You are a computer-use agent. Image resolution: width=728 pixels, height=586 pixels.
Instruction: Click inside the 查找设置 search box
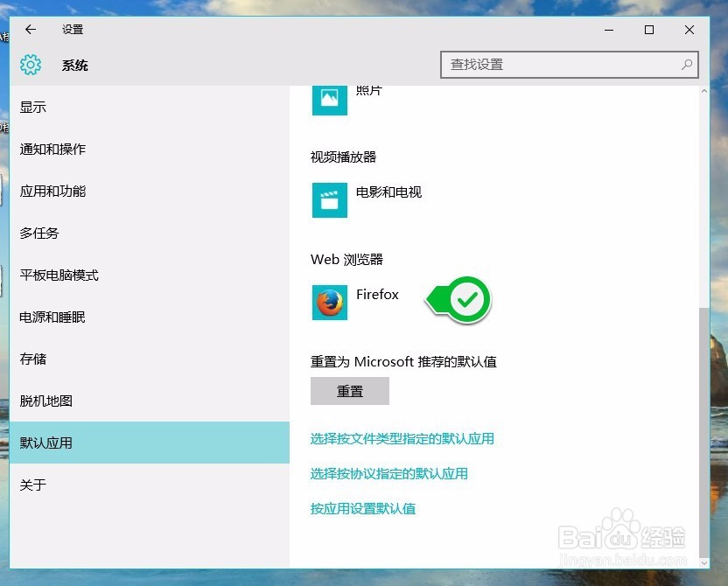[570, 65]
